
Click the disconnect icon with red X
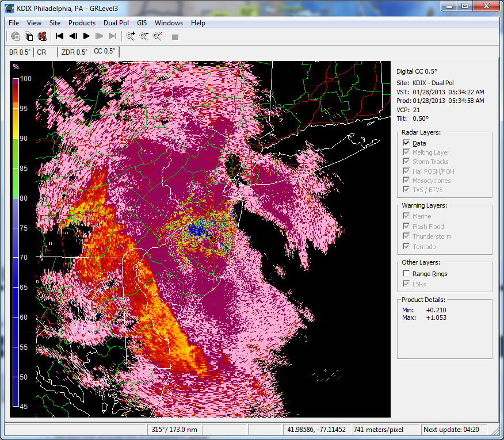[x=42, y=36]
